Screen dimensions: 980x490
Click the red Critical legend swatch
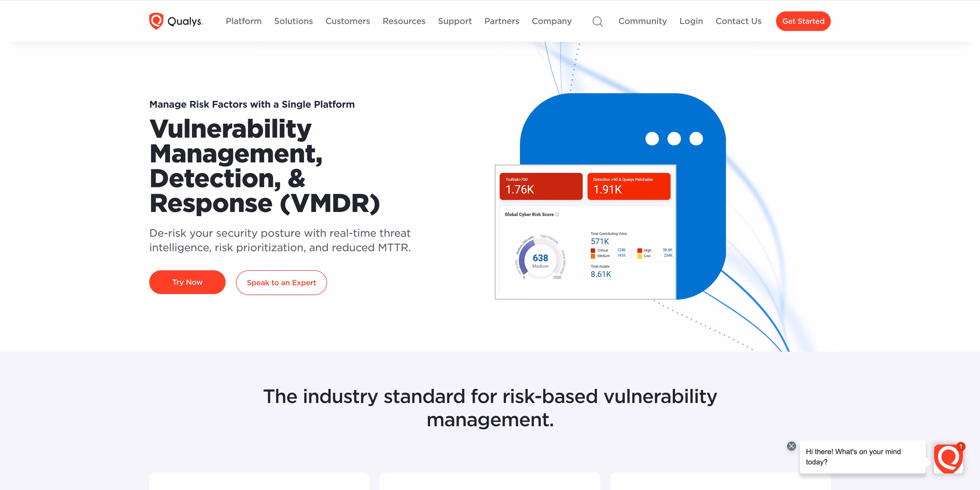click(x=593, y=250)
